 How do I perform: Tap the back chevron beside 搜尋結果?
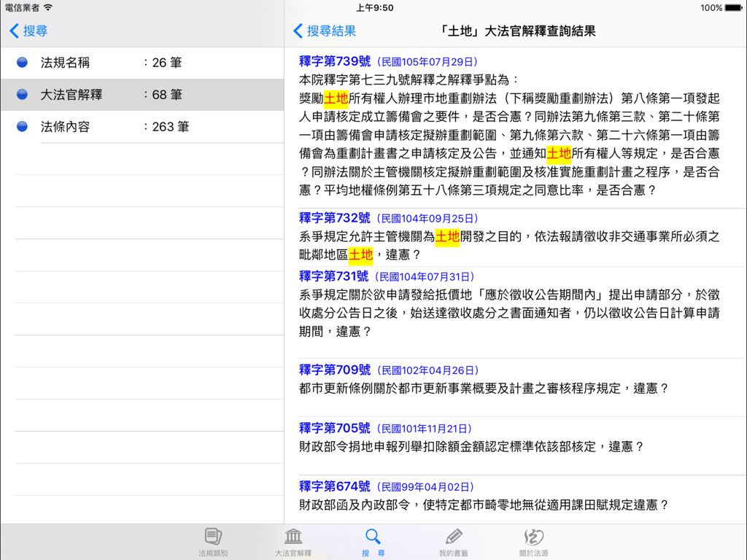(296, 31)
